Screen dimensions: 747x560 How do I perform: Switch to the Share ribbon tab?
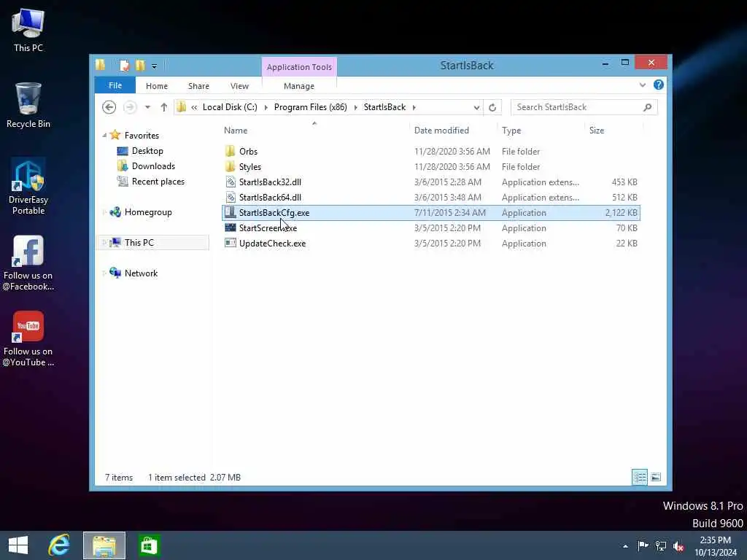(198, 86)
